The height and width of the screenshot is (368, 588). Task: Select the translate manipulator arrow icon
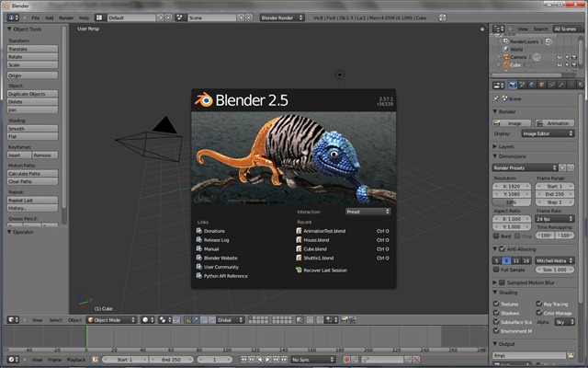[196, 320]
